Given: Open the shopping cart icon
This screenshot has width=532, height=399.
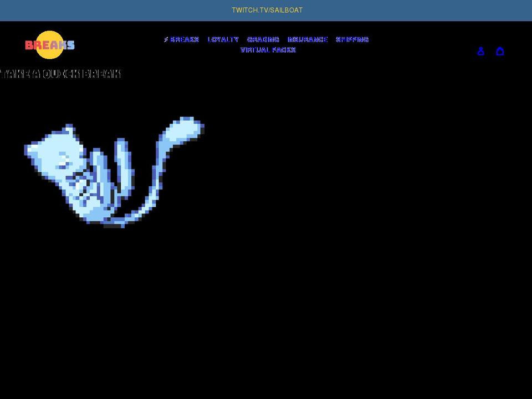Looking at the screenshot, I should click(500, 51).
